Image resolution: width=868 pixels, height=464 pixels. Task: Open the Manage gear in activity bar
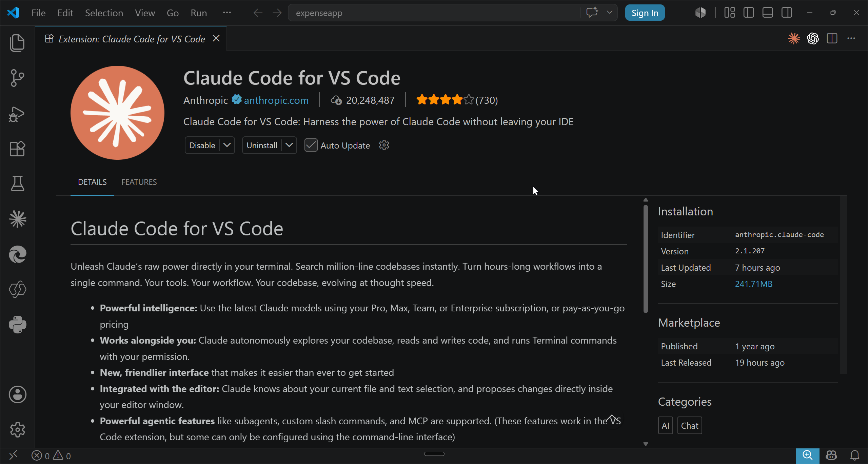pyautogui.click(x=17, y=430)
